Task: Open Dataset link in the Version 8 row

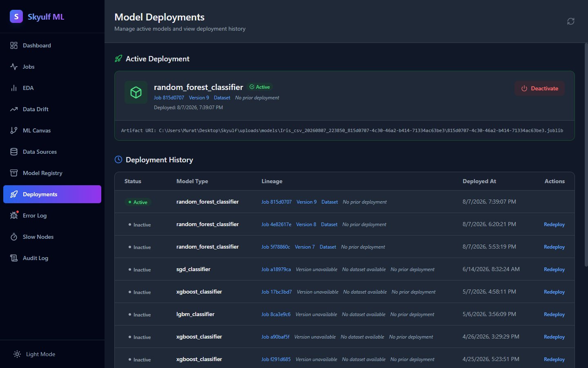Action: pyautogui.click(x=329, y=224)
